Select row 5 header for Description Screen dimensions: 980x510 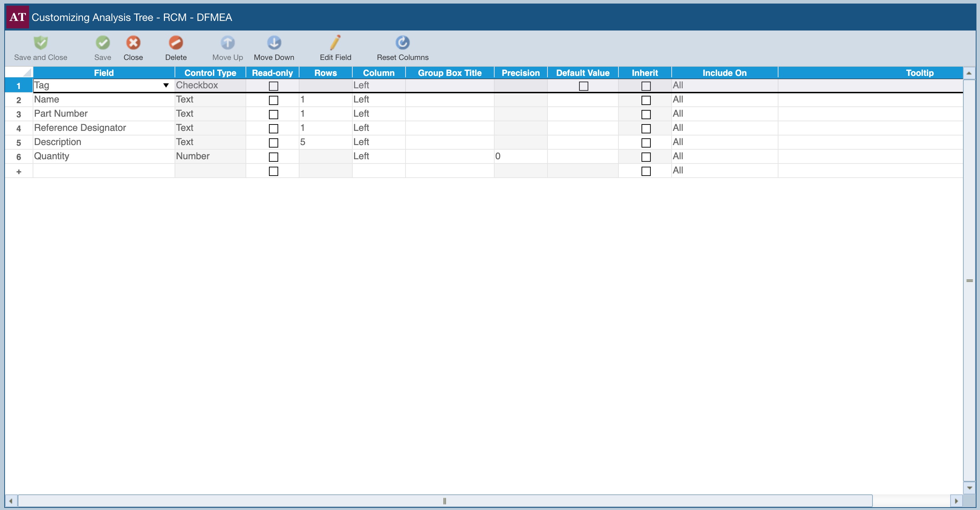(x=19, y=143)
